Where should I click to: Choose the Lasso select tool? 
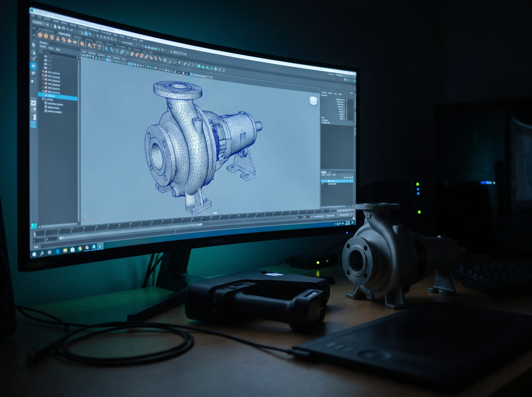(x=33, y=53)
